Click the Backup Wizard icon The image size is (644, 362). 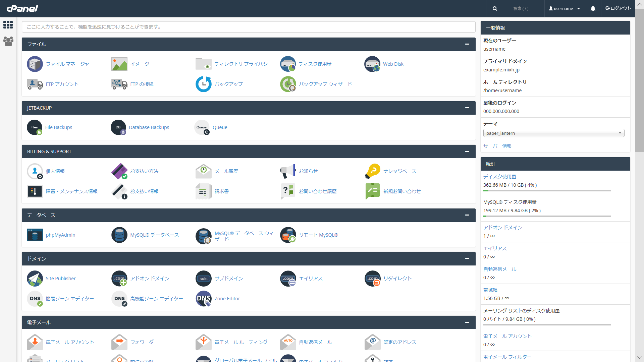288,84
